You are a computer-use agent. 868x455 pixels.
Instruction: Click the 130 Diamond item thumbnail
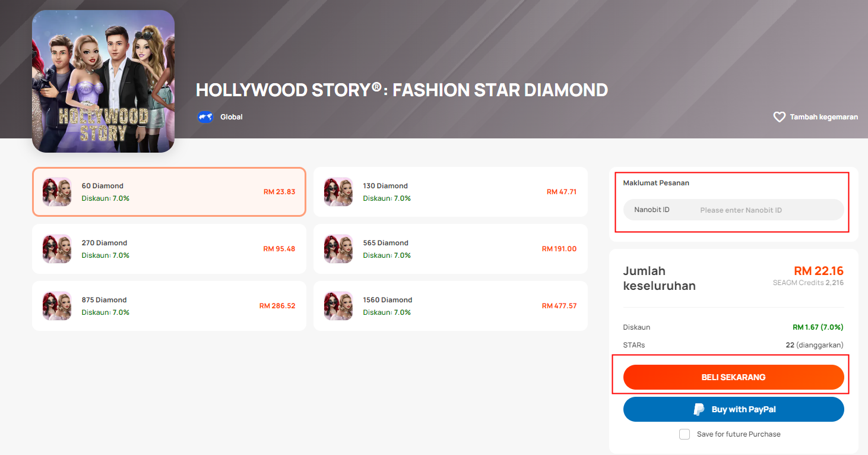click(x=338, y=192)
